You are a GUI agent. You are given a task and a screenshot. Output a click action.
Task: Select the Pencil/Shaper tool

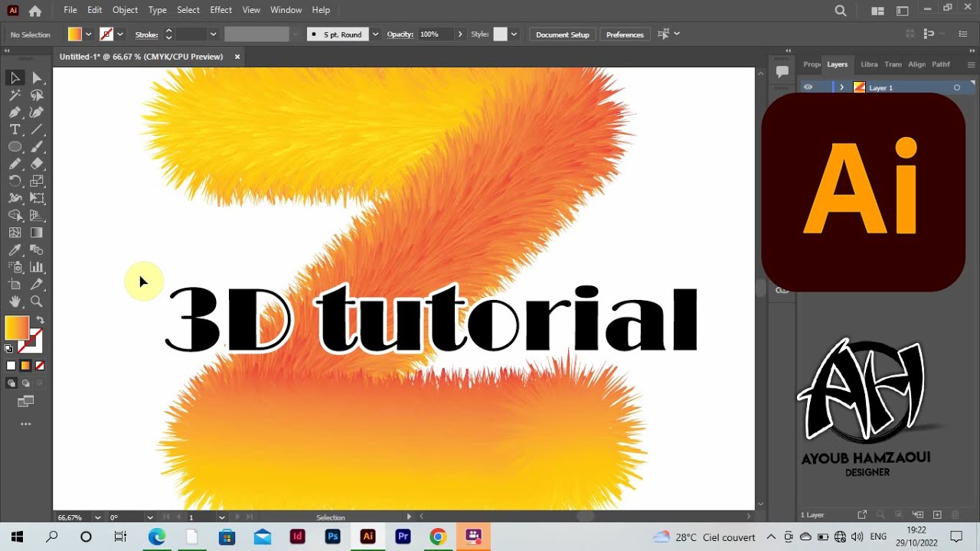point(15,164)
